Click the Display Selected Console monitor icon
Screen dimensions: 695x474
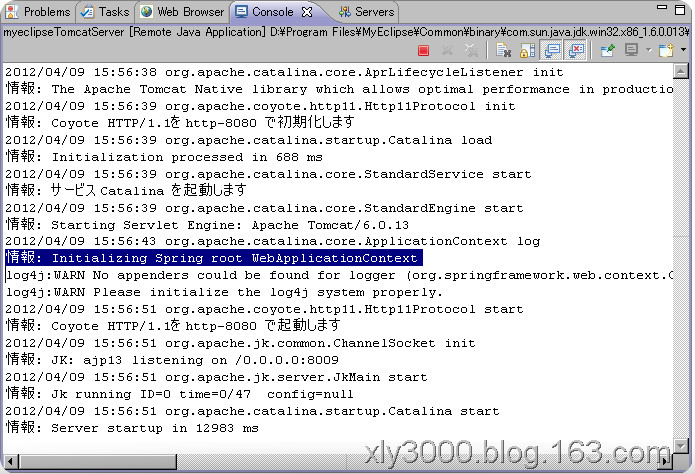631,50
